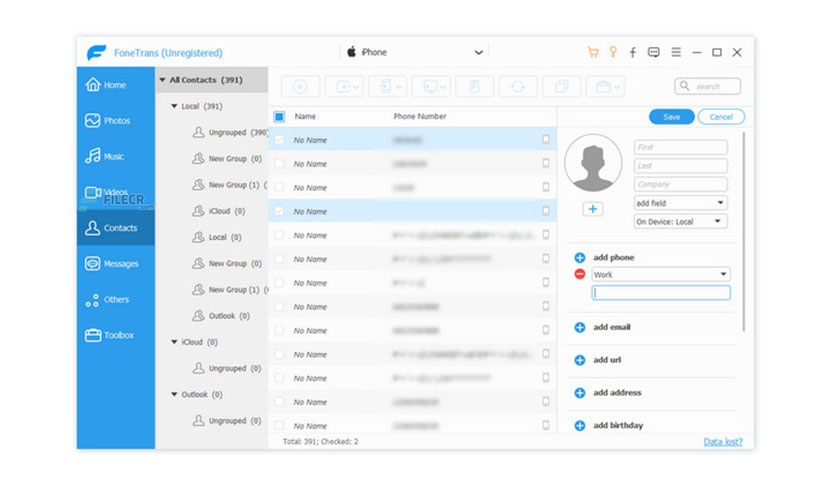Viewport: 836px width, 484px height.
Task: Click the phone number input box
Action: (661, 293)
